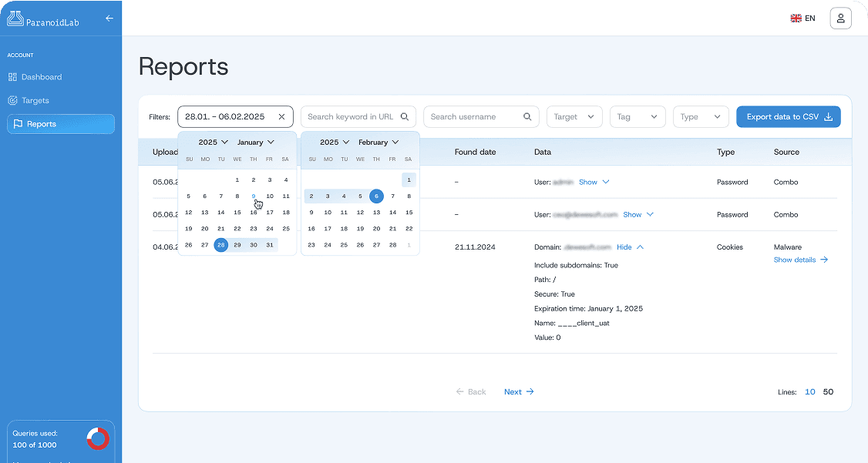Click Export data to CSV button
Viewport: 868px width, 463px height.
tap(788, 117)
